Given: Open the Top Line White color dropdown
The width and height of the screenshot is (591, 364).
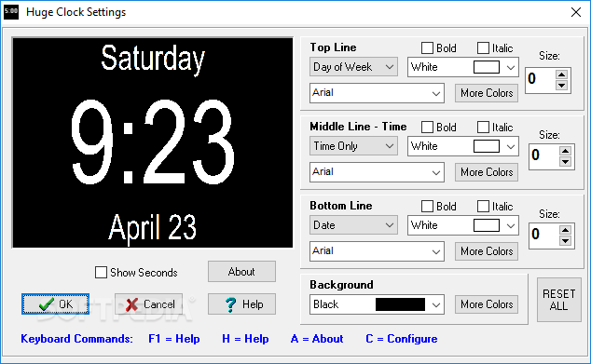Looking at the screenshot, I should tap(463, 67).
